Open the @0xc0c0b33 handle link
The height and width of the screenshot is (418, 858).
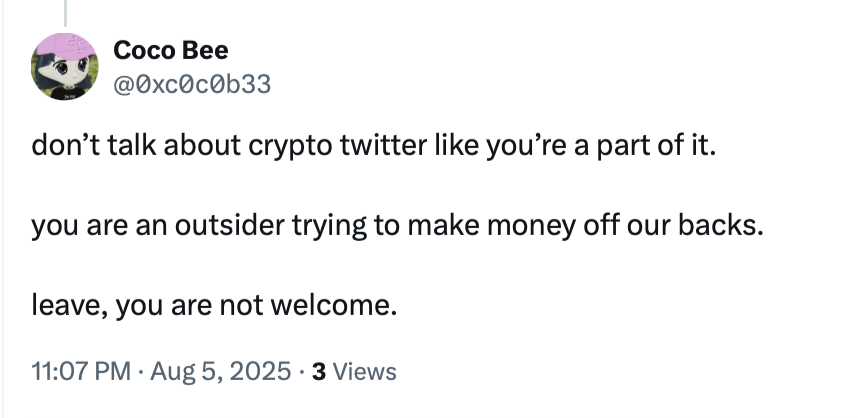[192, 84]
